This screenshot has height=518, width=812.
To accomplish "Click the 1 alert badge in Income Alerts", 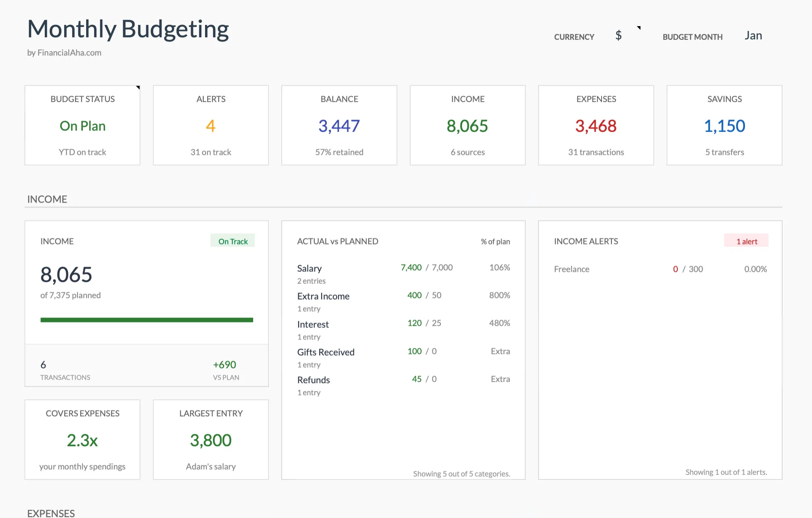I will pos(746,241).
